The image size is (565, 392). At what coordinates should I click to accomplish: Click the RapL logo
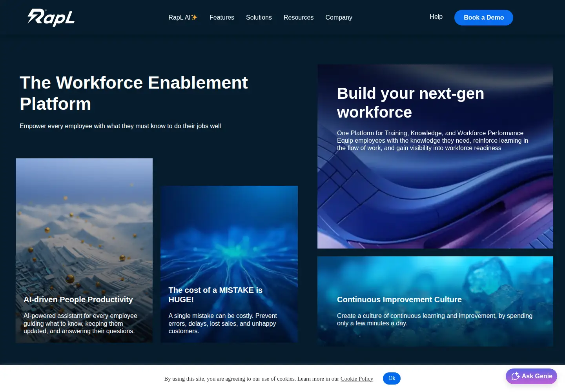tap(51, 18)
